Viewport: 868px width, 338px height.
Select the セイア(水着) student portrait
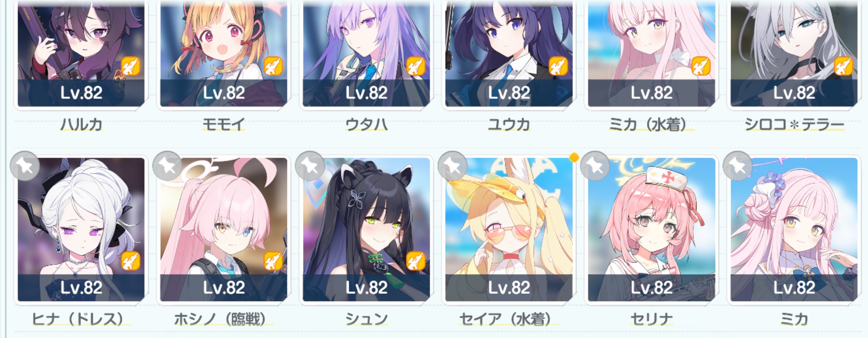pyautogui.click(x=509, y=229)
